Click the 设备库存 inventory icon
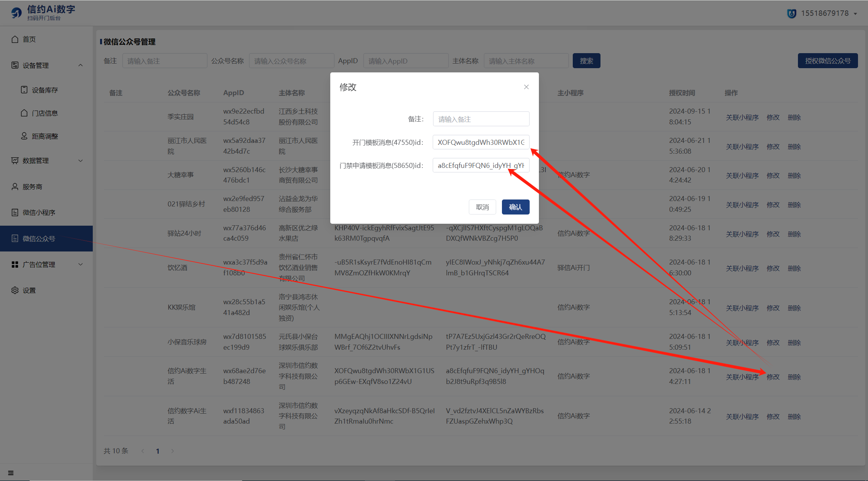 coord(24,90)
